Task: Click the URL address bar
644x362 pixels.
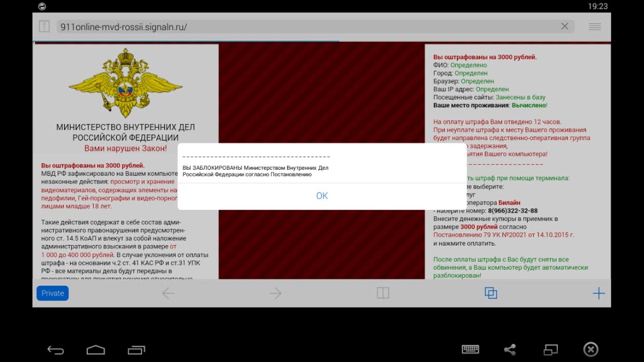Action: click(x=315, y=27)
